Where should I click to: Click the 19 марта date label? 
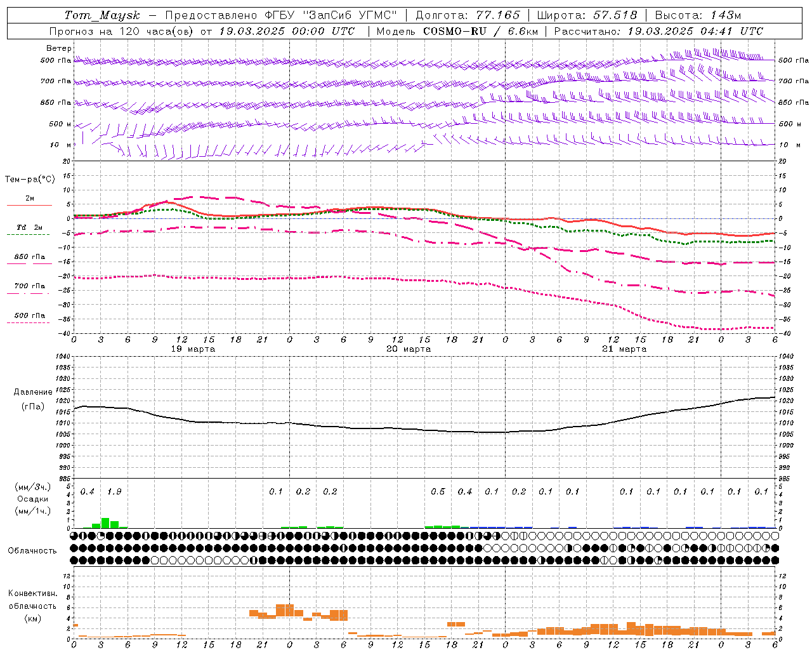click(x=193, y=349)
